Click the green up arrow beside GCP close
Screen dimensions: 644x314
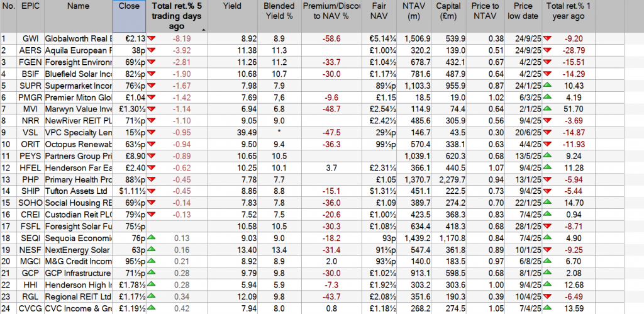coord(152,273)
